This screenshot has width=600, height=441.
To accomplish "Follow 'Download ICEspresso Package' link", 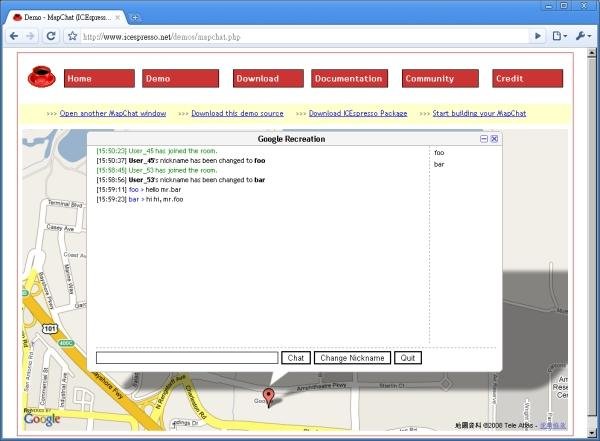I will [x=358, y=113].
